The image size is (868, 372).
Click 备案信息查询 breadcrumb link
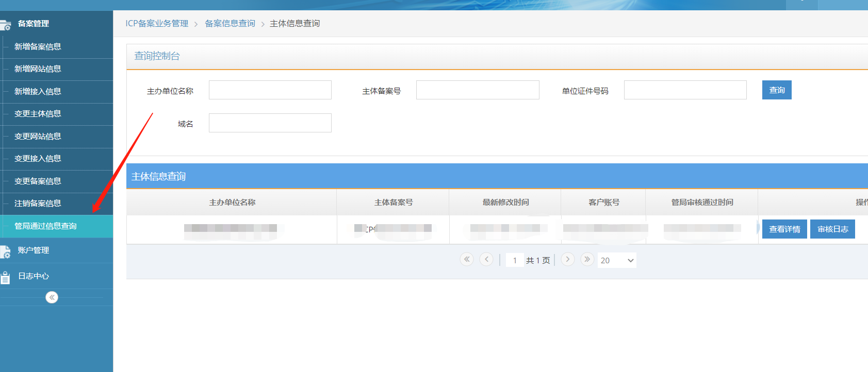230,24
